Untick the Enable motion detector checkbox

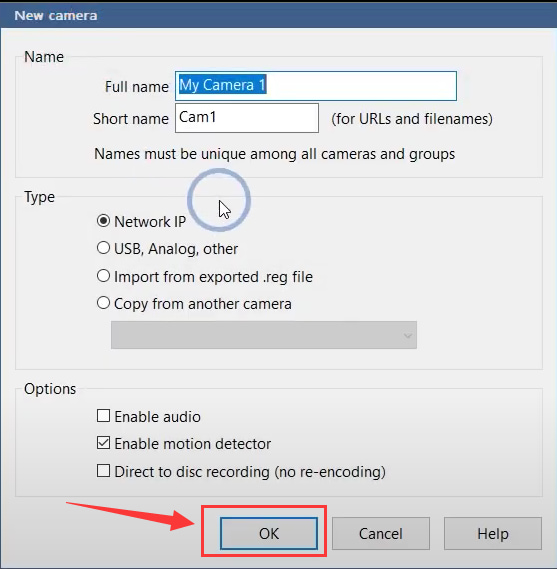point(103,443)
